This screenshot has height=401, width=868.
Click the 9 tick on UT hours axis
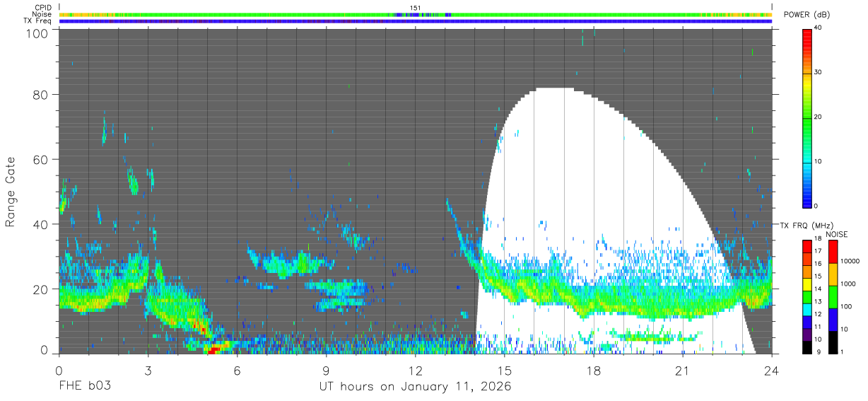[326, 370]
